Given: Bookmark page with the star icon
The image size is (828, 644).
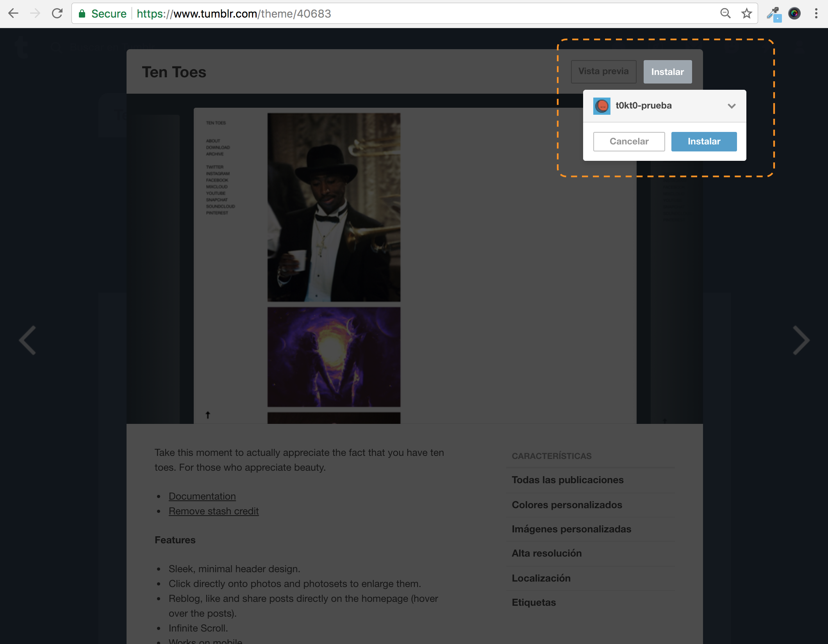Looking at the screenshot, I should click(x=746, y=14).
